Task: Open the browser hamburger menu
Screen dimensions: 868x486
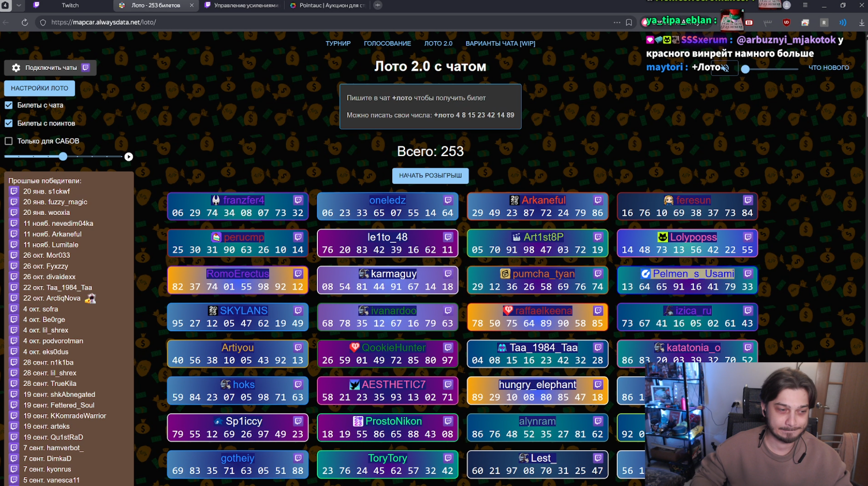Action: point(805,5)
